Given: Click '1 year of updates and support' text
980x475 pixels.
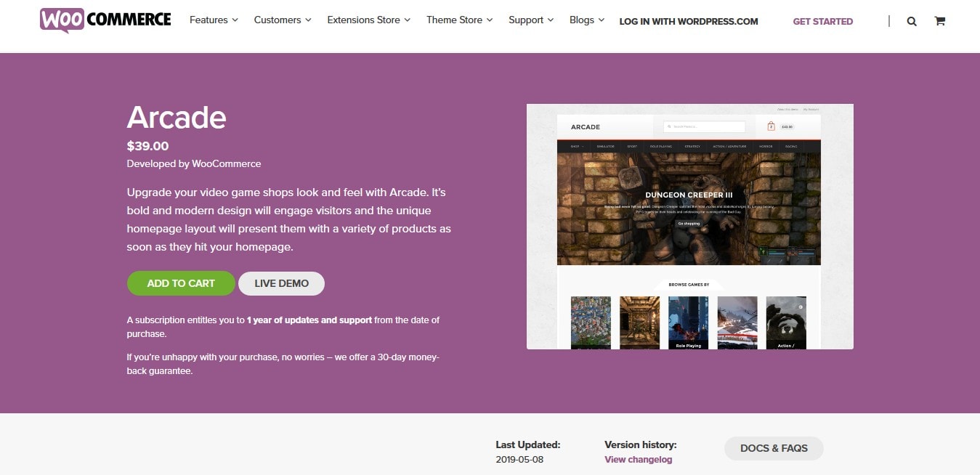Looking at the screenshot, I should (309, 320).
